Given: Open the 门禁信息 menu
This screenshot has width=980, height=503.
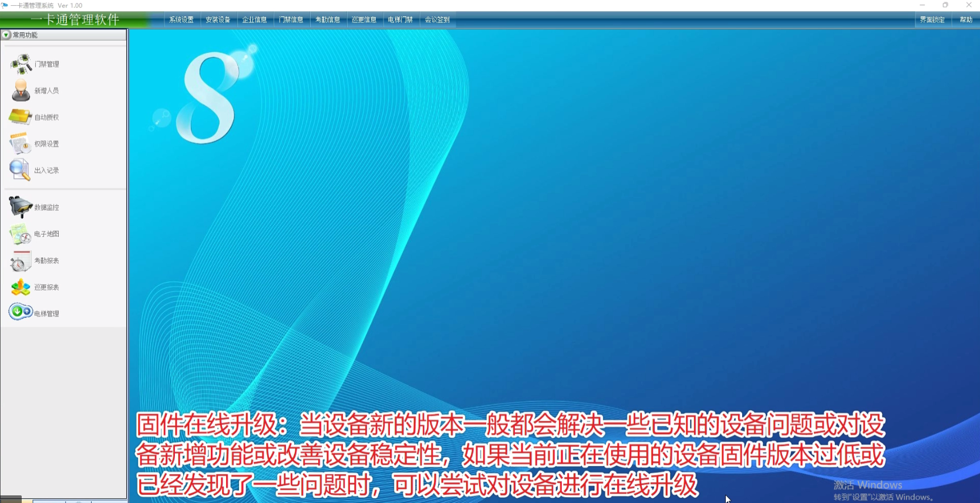Looking at the screenshot, I should click(x=291, y=20).
